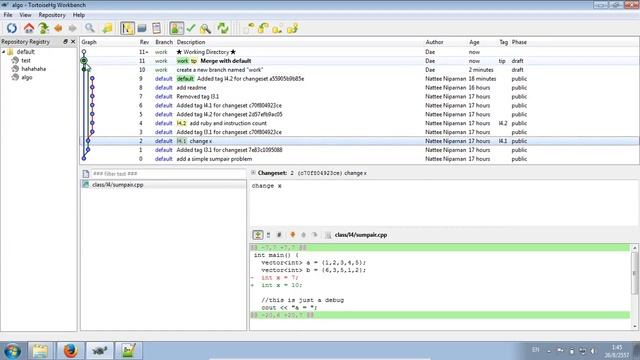Click the sixth icon in the diff toolbar

315,235
